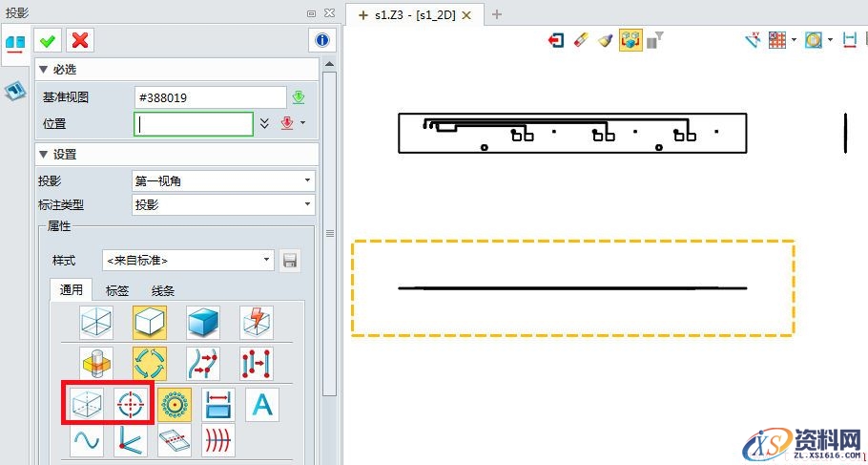Click the save style floppy disk button
This screenshot has width=868, height=465.
pos(289,260)
